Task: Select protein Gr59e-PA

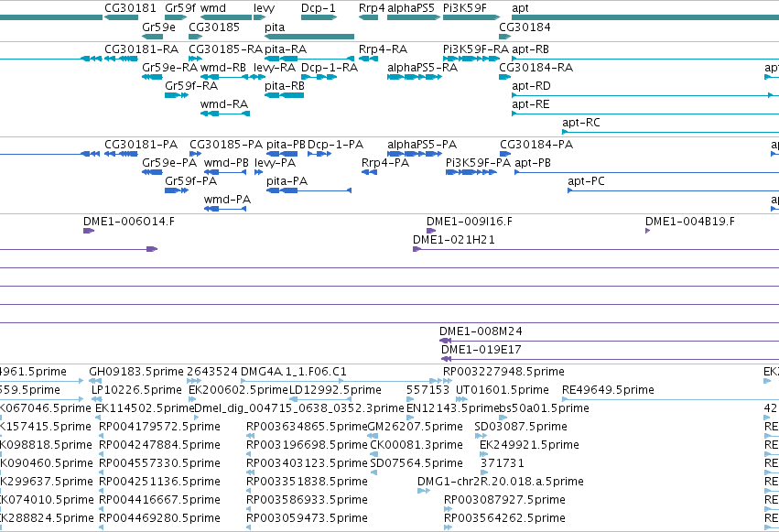Action: (x=169, y=163)
